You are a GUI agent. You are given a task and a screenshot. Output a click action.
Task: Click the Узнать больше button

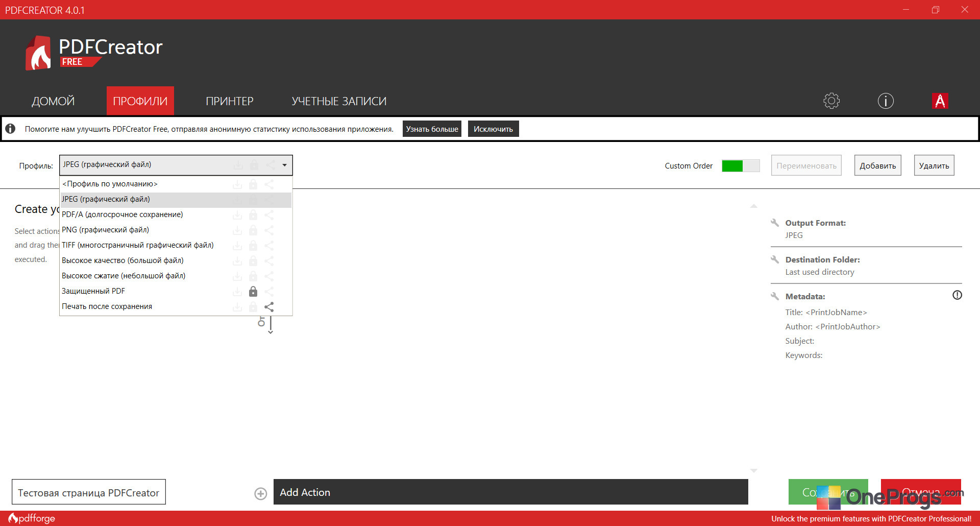click(432, 129)
